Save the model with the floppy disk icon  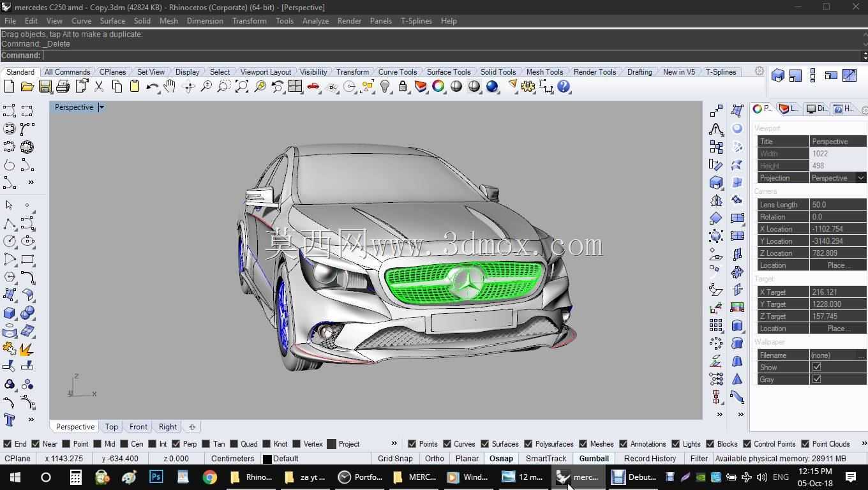pyautogui.click(x=45, y=86)
